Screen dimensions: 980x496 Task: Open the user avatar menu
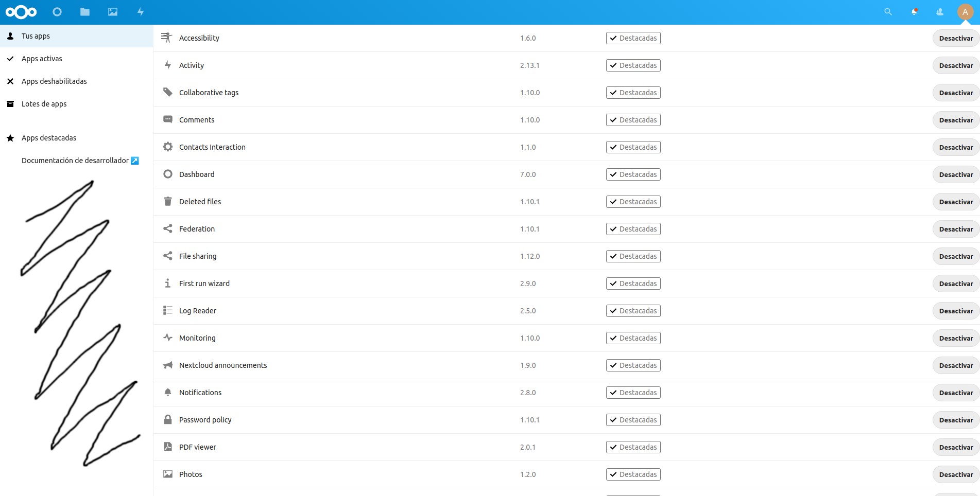965,12
